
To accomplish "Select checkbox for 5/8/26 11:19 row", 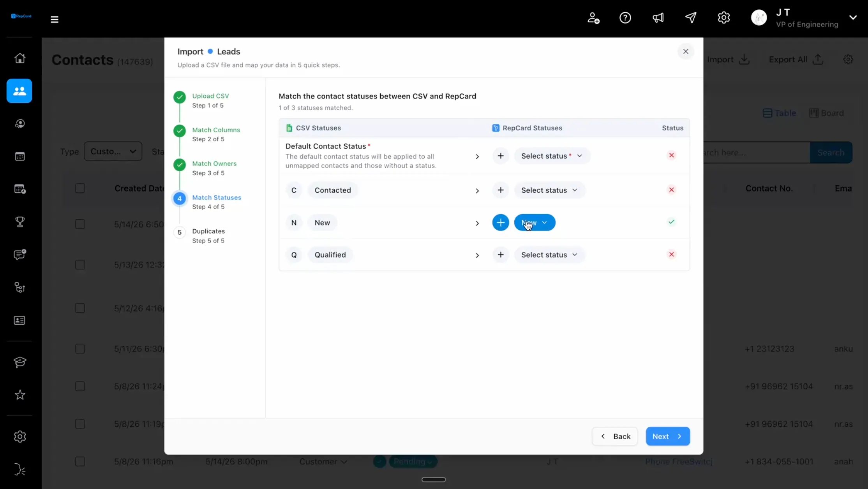I will click(80, 424).
